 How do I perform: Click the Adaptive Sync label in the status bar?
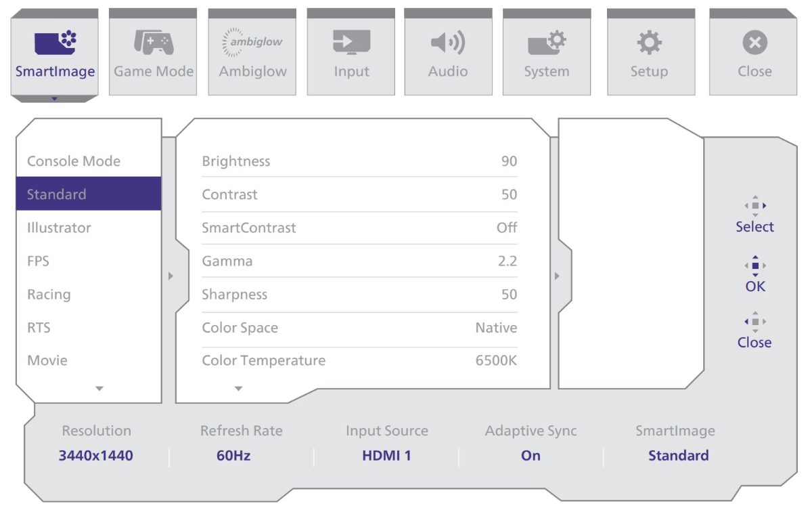tap(531, 431)
